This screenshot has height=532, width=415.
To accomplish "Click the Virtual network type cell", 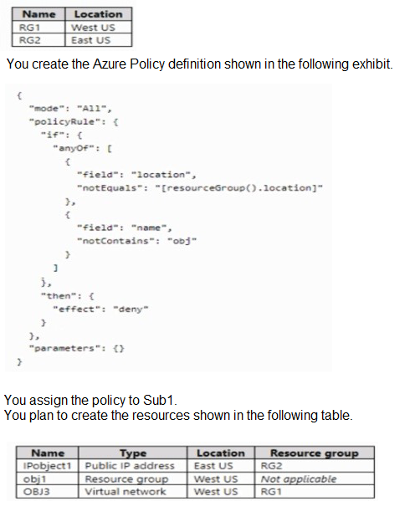I will pyautogui.click(x=133, y=492).
